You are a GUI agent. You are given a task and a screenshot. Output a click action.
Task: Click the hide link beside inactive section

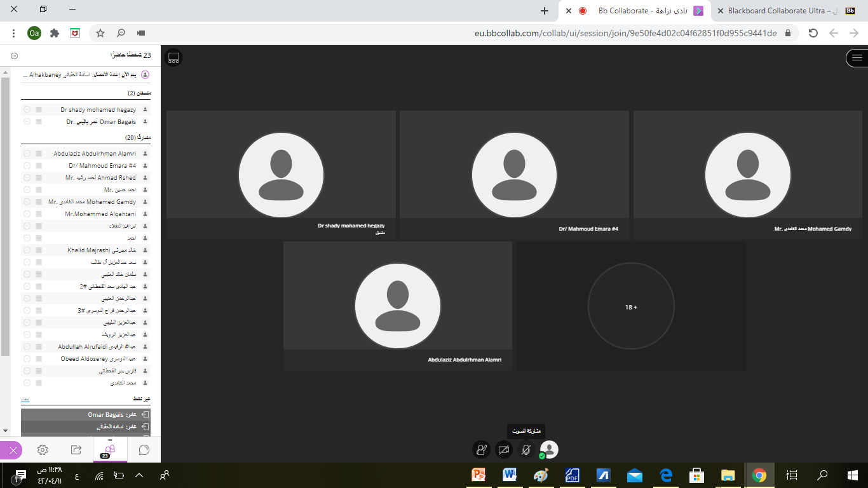click(25, 399)
